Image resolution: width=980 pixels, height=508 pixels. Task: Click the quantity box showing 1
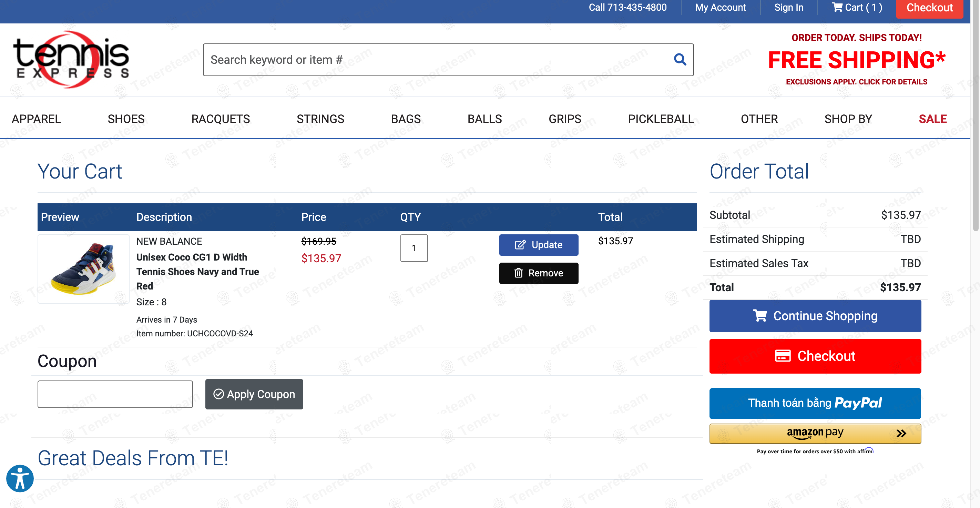(414, 248)
